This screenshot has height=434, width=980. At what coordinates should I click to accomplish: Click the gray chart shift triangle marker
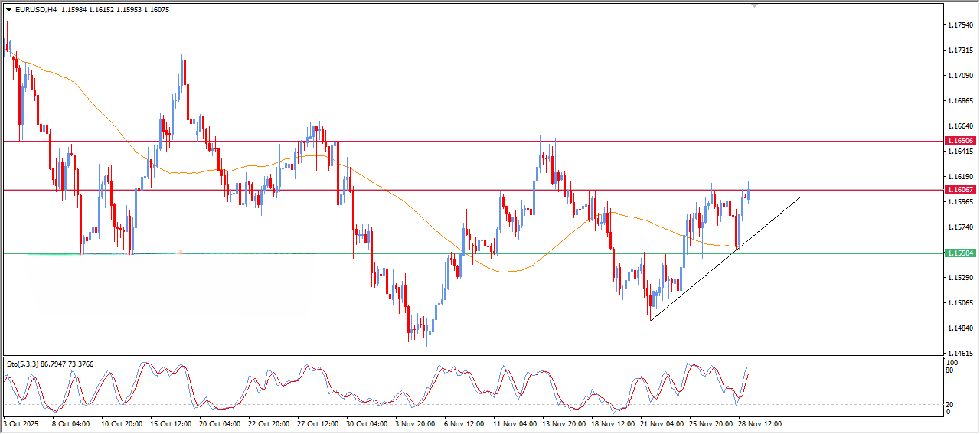tap(755, 6)
